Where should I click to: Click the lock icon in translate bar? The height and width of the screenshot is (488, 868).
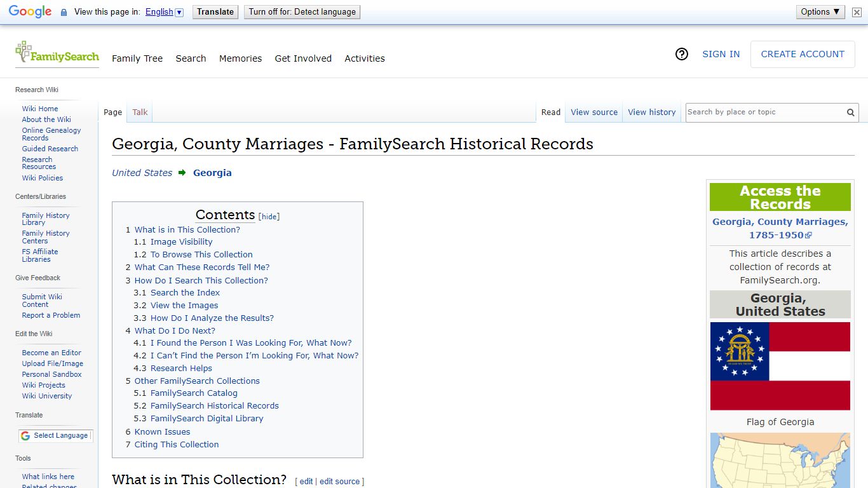pyautogui.click(x=64, y=12)
